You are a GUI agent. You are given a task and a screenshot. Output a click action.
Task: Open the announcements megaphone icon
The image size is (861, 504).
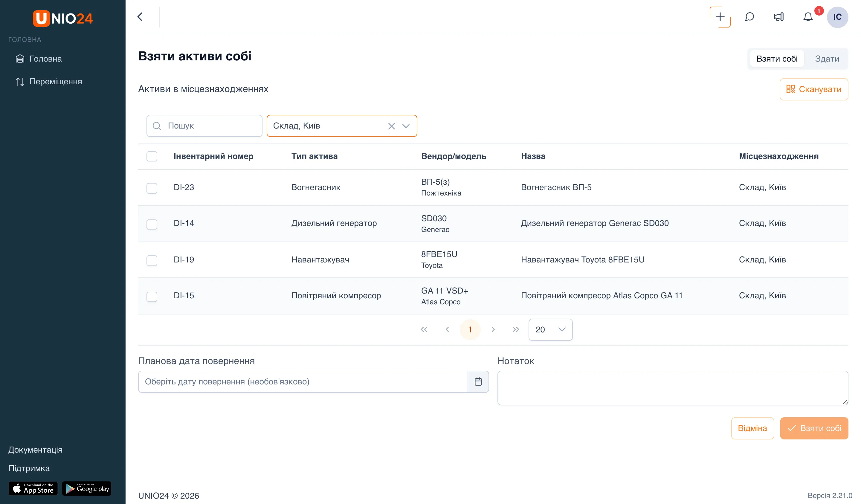[x=779, y=17]
